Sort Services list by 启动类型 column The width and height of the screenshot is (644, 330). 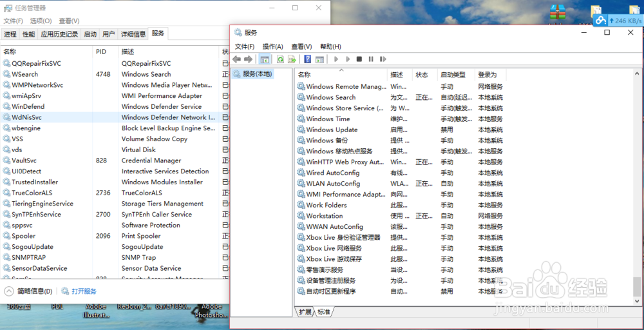click(x=456, y=75)
